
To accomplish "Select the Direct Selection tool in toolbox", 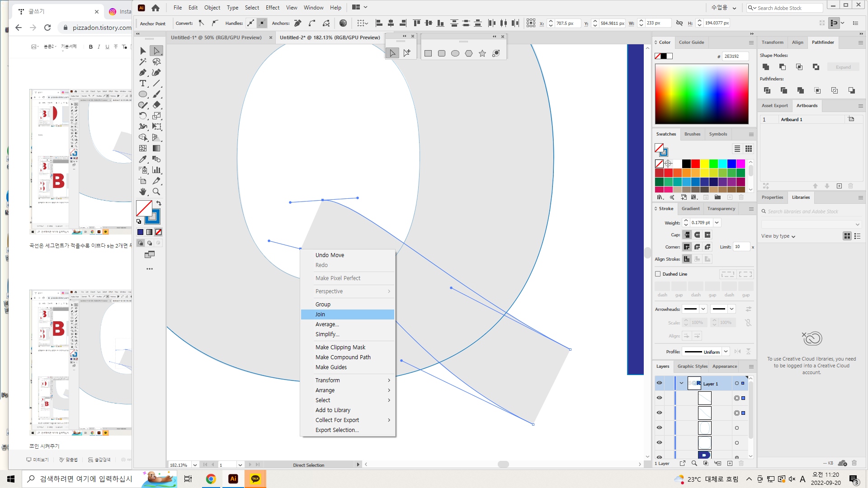I will pyautogui.click(x=156, y=51).
